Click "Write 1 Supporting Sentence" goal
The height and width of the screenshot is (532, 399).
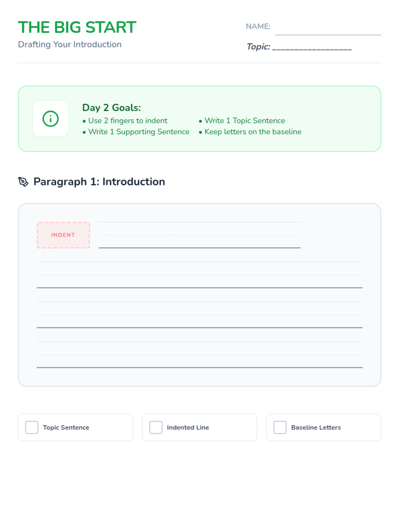pos(139,132)
